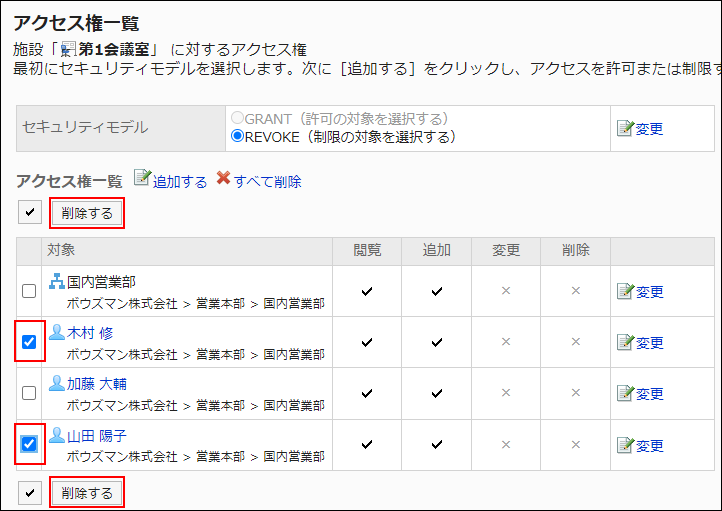Click the 第1会議室 facility name

point(114,49)
